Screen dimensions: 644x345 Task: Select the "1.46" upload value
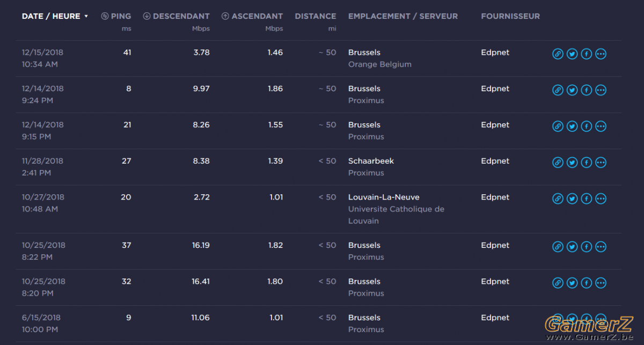coord(275,53)
